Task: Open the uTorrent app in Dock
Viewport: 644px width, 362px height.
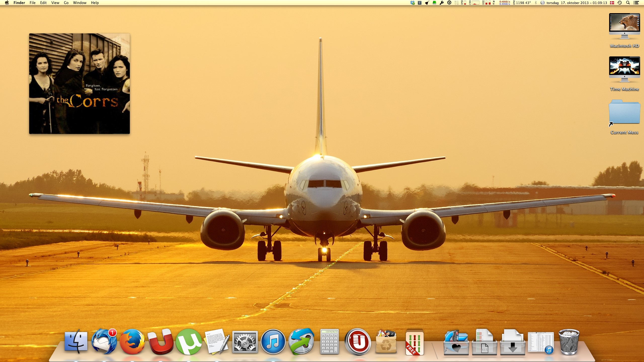Action: click(188, 342)
